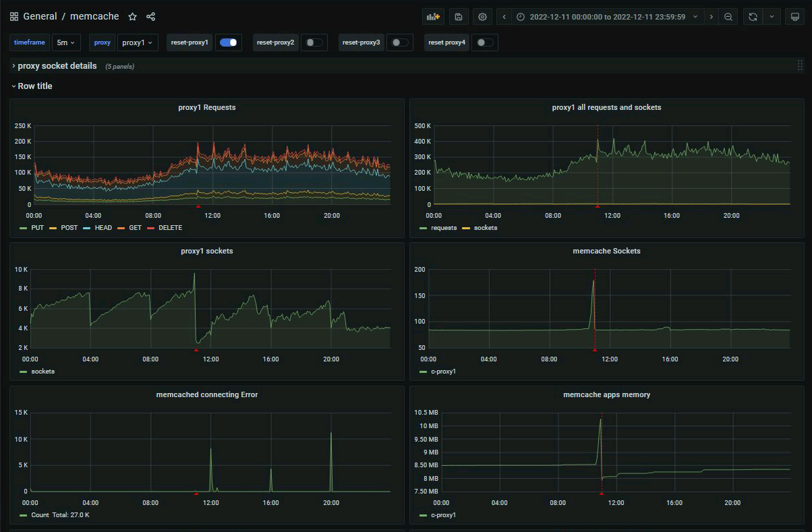The image size is (812, 532).
Task: Turn on the reset proxy4 switch
Action: (484, 42)
